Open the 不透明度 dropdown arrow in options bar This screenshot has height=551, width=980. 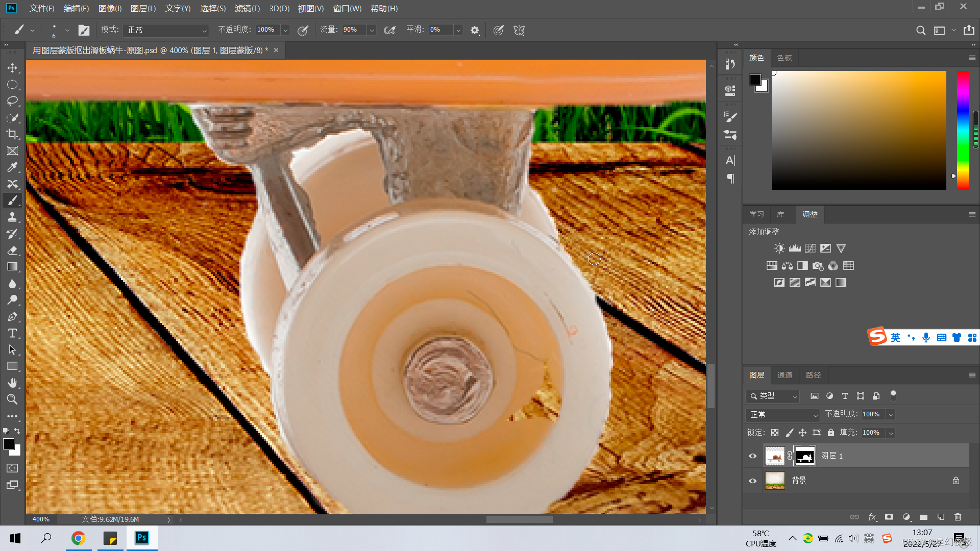coord(285,30)
